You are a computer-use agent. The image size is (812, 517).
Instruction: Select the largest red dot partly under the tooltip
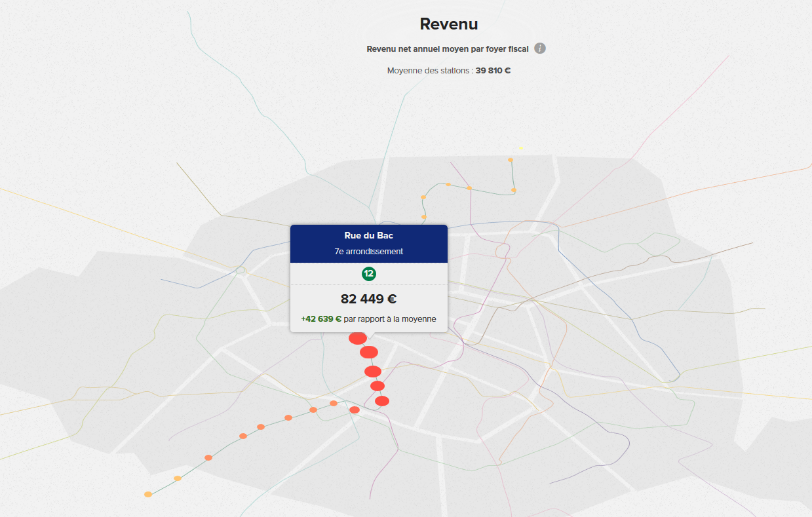(358, 338)
